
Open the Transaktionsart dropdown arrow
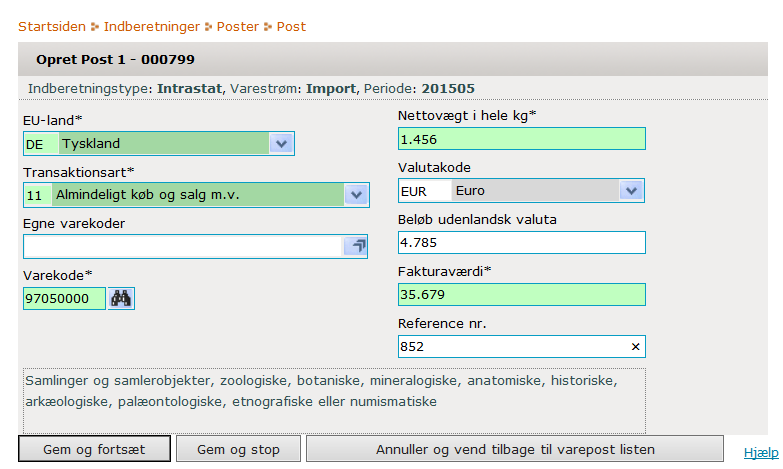click(356, 194)
